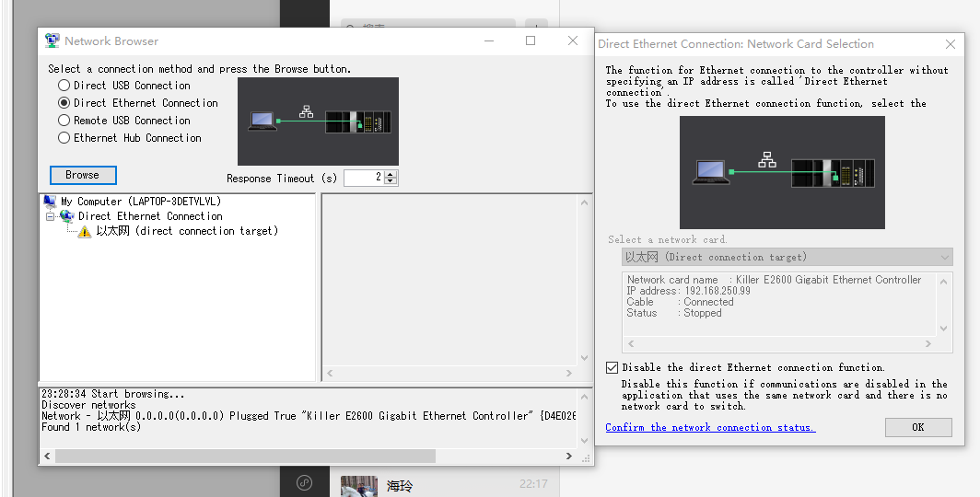
Task: Click the warning icon beside 以太网 target
Action: 85,232
